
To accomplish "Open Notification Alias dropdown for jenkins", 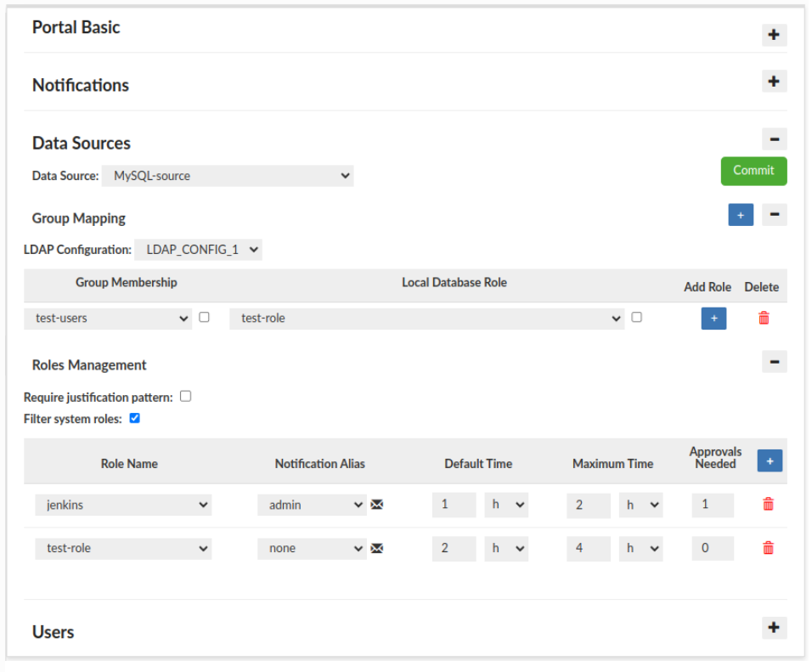I will pyautogui.click(x=312, y=505).
